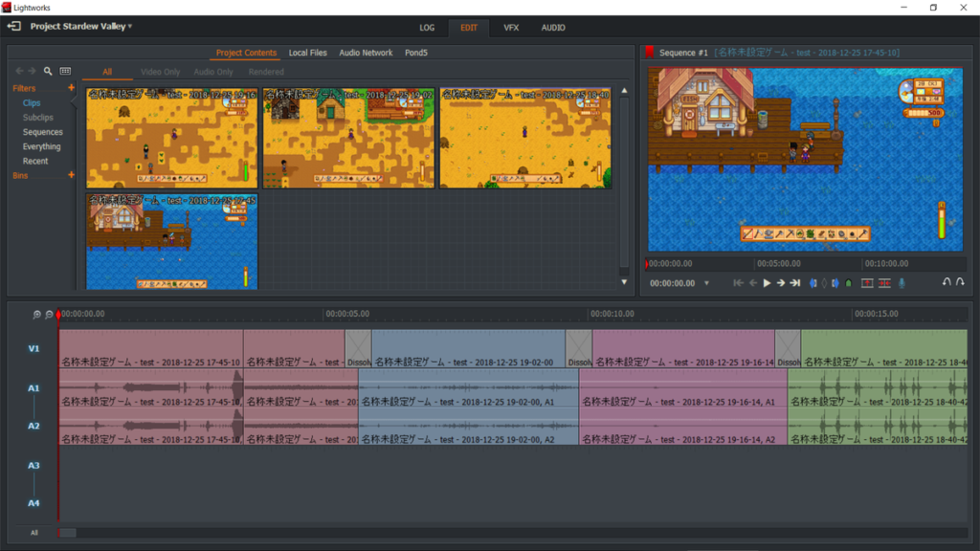Toggle the A1 audio track
Image resolution: width=980 pixels, height=551 pixels.
(33, 388)
